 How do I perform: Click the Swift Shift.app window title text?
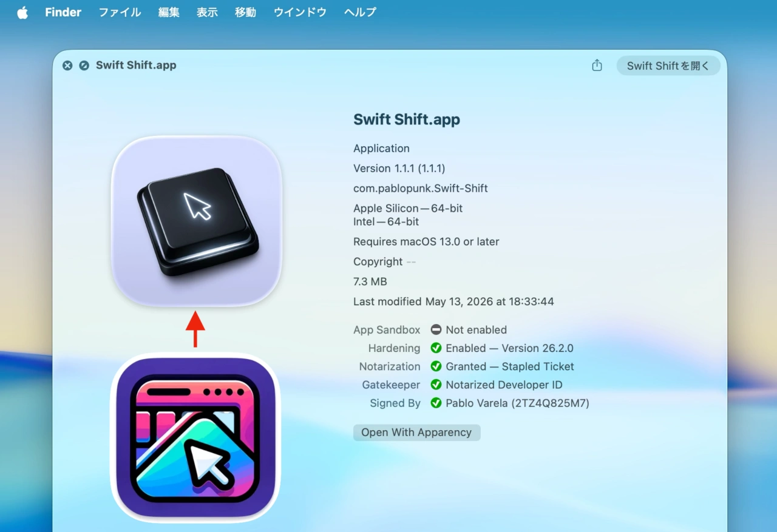[136, 66]
